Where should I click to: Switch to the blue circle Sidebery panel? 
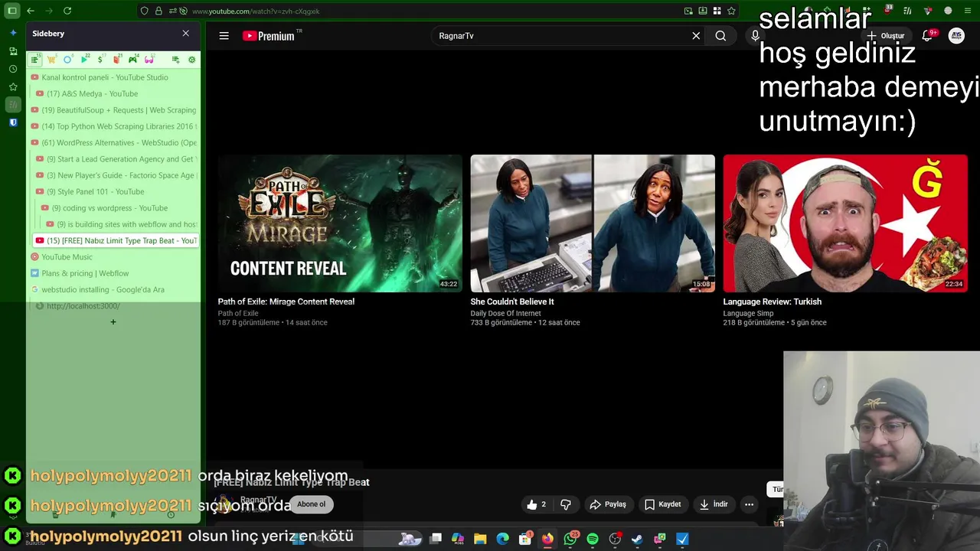click(68, 59)
